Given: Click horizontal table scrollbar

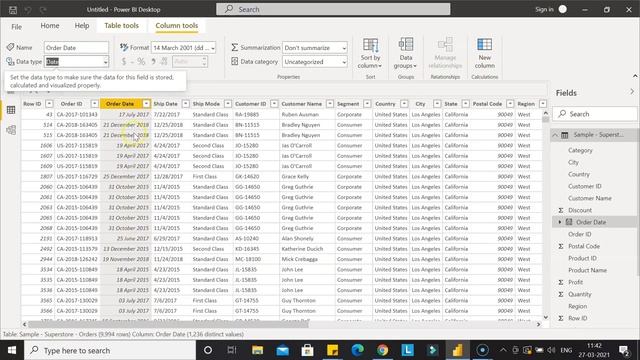Looking at the screenshot, I should coord(168,324).
